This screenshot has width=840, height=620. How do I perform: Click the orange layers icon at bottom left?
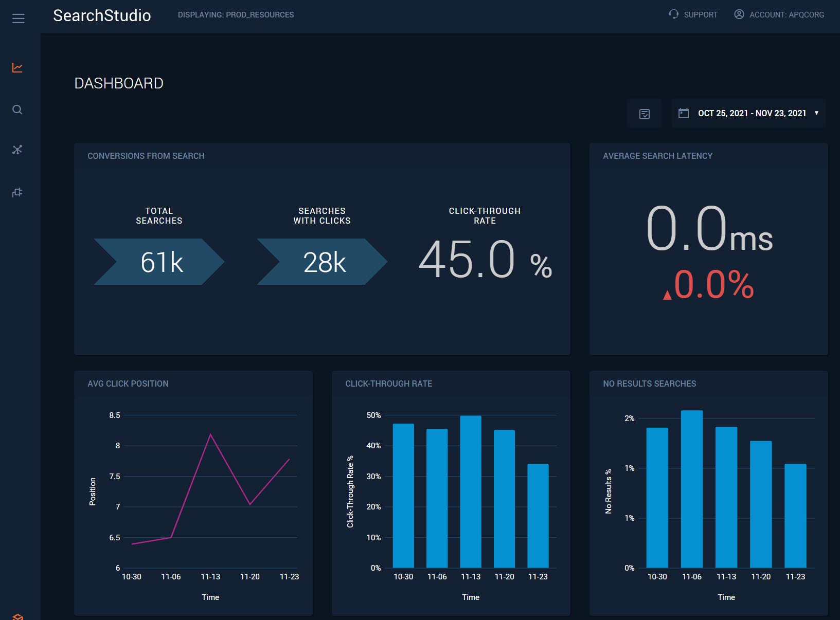[17, 617]
